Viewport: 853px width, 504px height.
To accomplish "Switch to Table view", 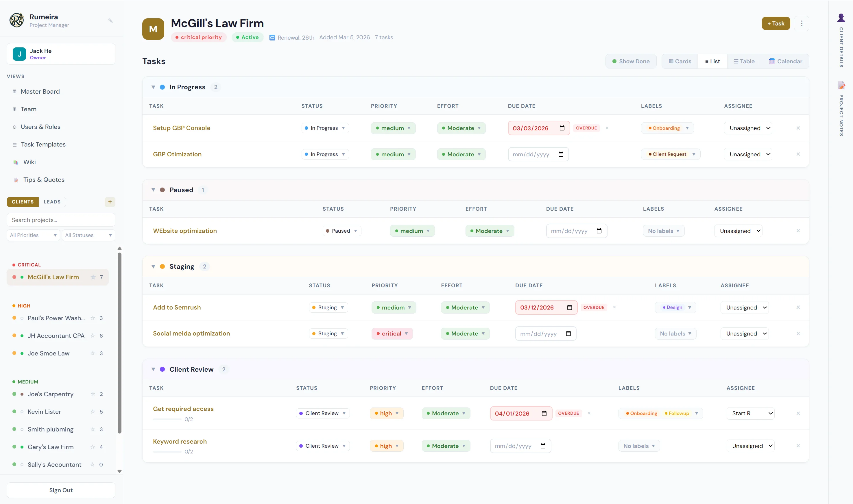I will pos(744,62).
